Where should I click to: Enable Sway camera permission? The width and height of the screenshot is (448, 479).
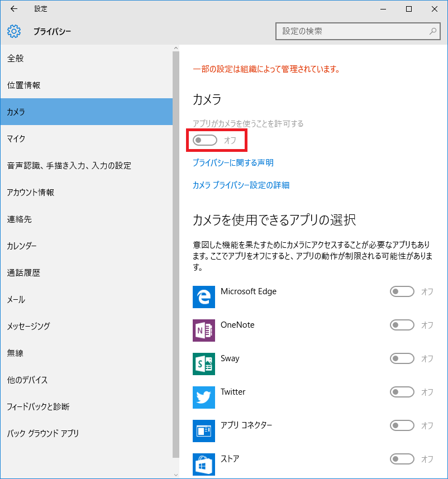pos(402,358)
